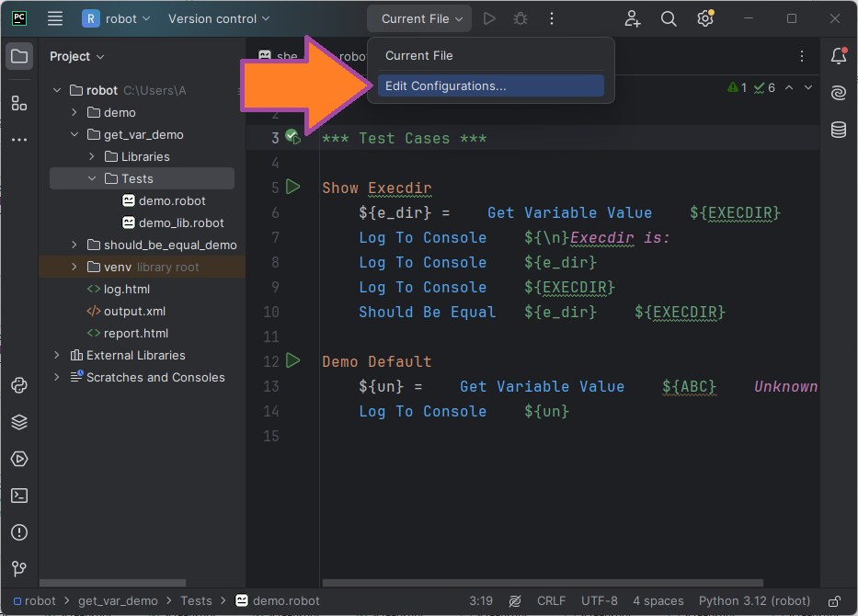Toggle read-only lock in status bar

coord(834,601)
